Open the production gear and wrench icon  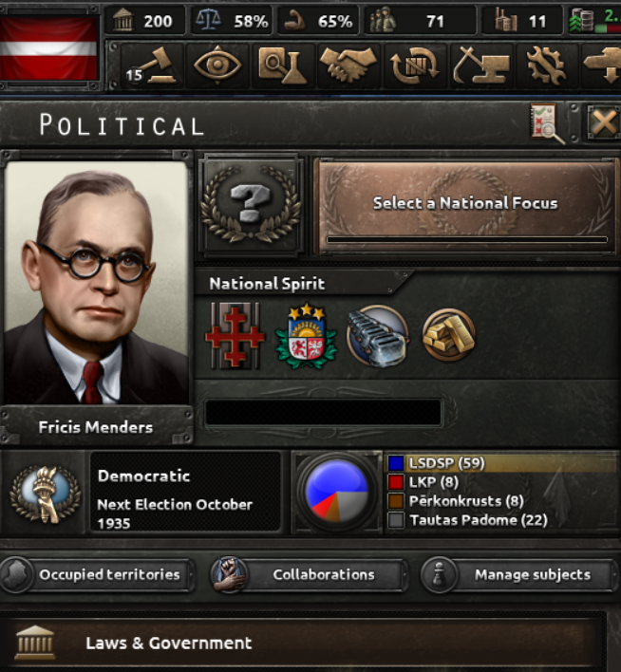546,65
